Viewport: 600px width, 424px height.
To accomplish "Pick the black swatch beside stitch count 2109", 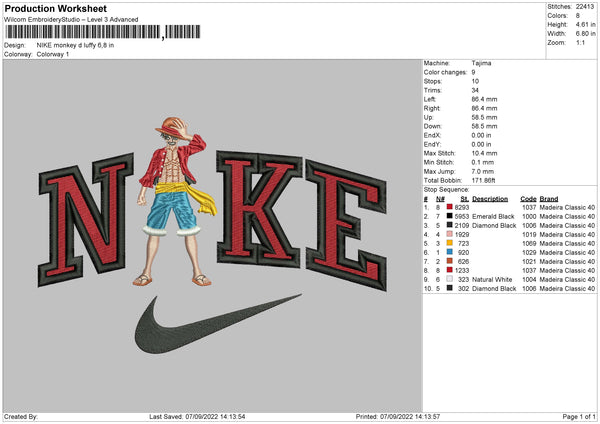I will coord(450,225).
